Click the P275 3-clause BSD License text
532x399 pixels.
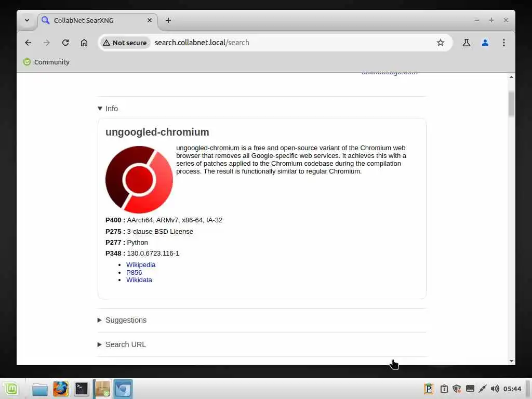click(149, 231)
